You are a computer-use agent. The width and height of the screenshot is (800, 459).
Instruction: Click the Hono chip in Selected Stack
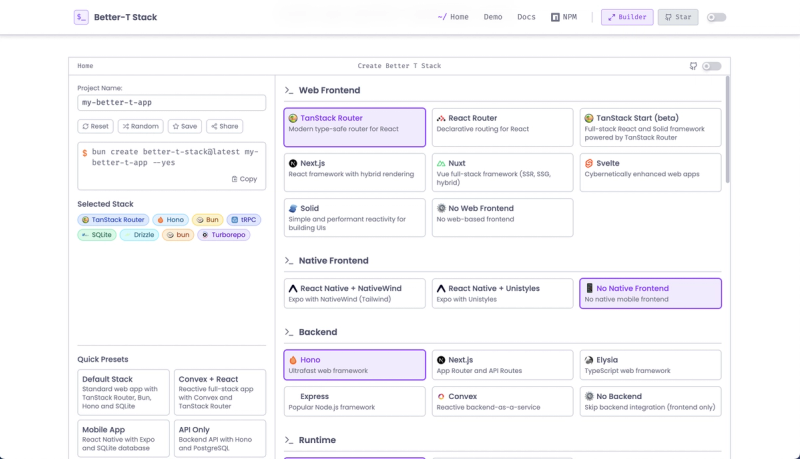(x=170, y=220)
